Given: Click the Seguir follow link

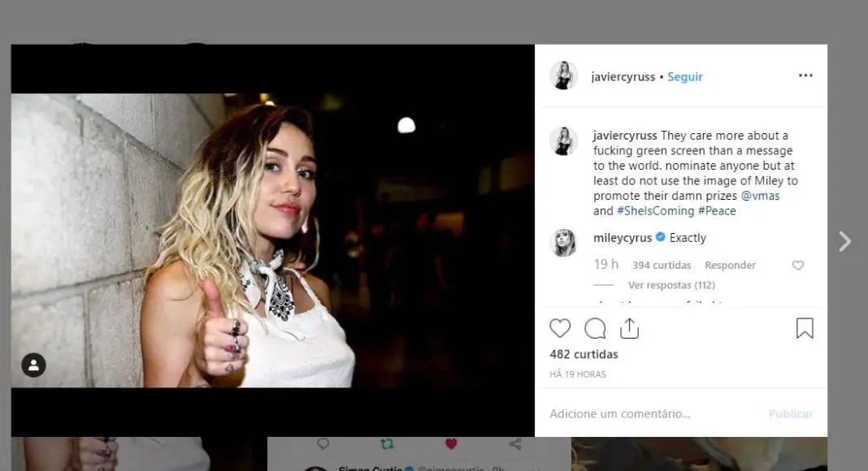Looking at the screenshot, I should pyautogui.click(x=684, y=76).
